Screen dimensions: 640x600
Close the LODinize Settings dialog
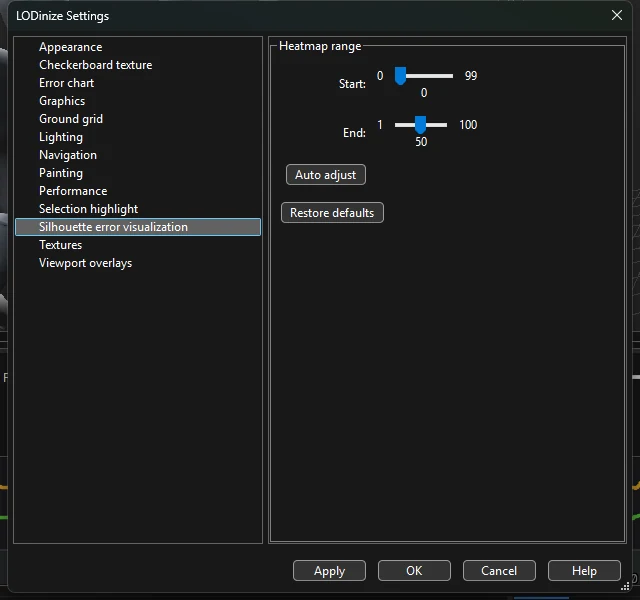pyautogui.click(x=617, y=16)
